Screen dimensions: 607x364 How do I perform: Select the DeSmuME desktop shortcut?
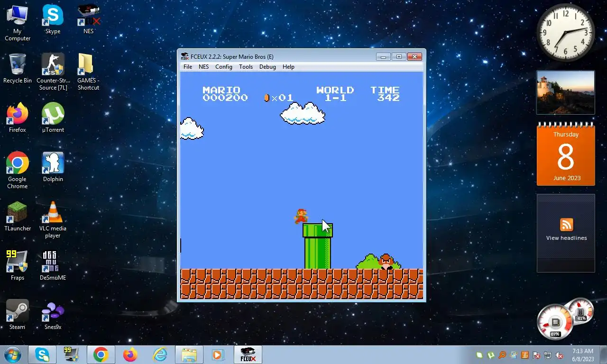pyautogui.click(x=53, y=266)
